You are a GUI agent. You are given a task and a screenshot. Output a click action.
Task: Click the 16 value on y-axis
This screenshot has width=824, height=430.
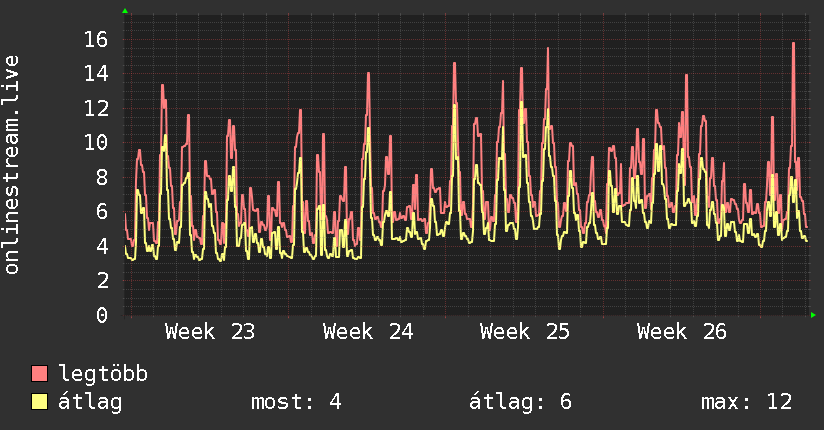[x=96, y=39]
